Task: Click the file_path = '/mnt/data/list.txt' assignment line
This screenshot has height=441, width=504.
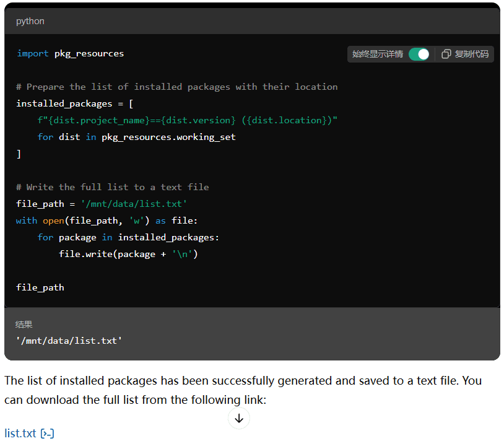Action: pyautogui.click(x=102, y=204)
